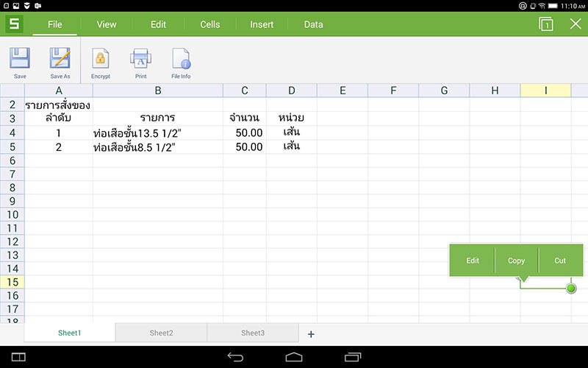This screenshot has width=588, height=368.
Task: Select the 50.00 cell in row 4
Action: 245,133
